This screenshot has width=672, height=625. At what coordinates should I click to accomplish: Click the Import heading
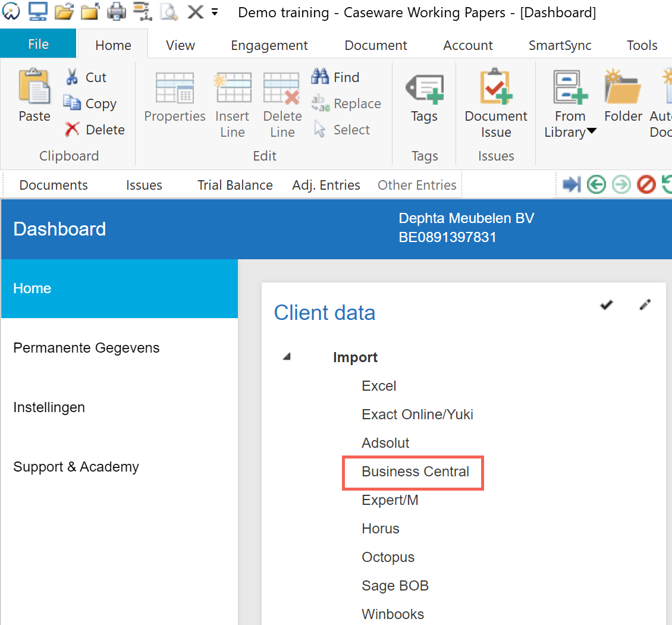[355, 357]
